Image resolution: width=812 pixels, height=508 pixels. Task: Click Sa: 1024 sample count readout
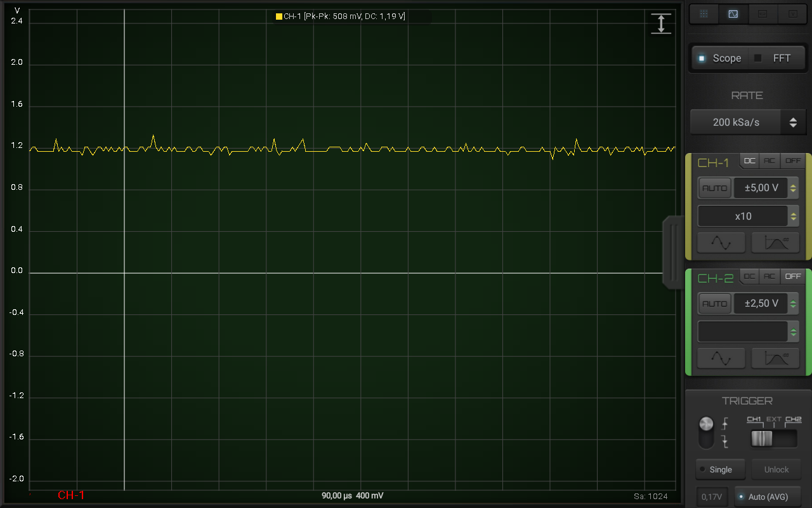tap(650, 497)
